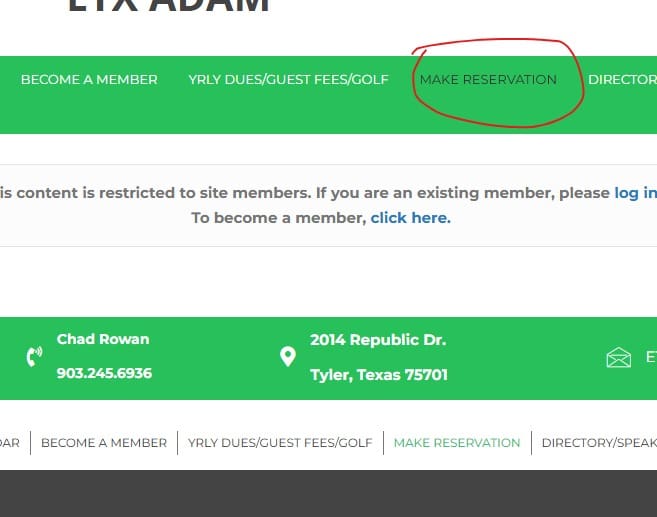657x517 pixels.
Task: Click the Tyler, Texas 75701 text
Action: 379,375
